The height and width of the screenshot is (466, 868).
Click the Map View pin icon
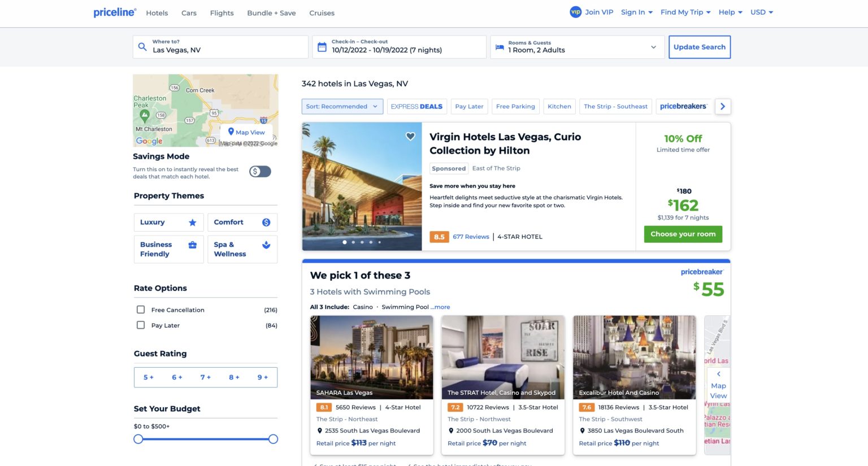231,132
